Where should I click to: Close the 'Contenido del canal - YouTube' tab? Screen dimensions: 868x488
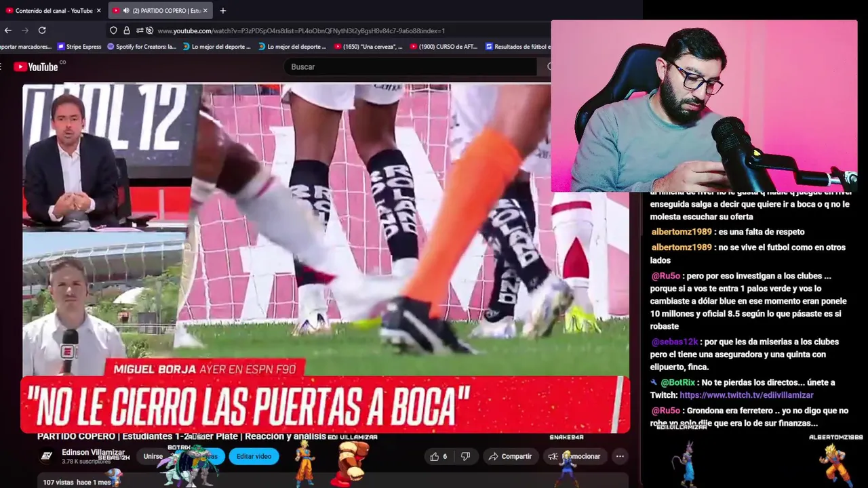pos(98,11)
